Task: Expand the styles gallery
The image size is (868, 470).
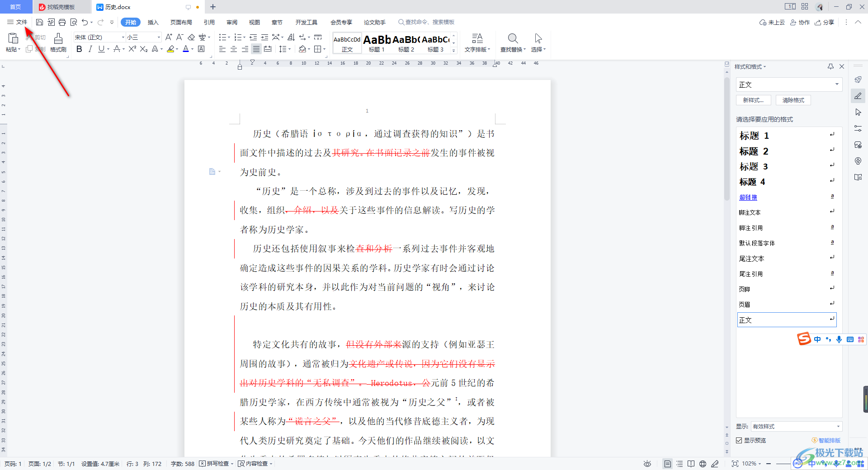Action: (x=454, y=50)
